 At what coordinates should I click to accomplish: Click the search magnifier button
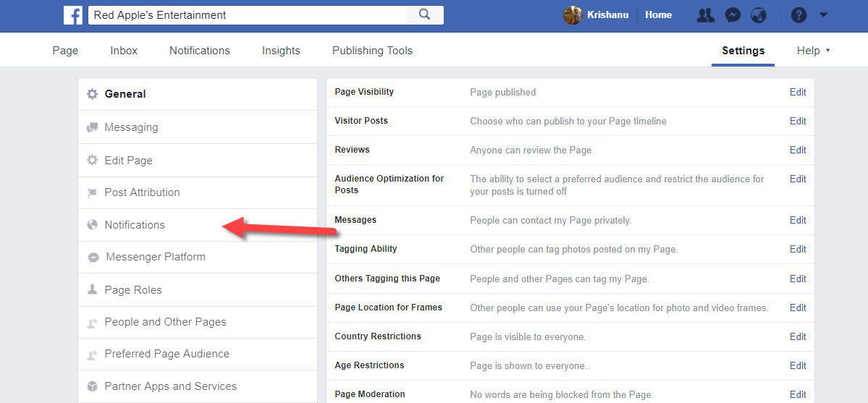click(x=425, y=15)
